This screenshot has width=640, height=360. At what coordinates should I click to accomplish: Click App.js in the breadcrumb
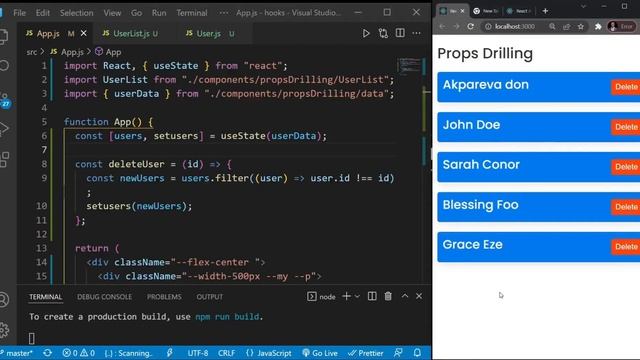click(x=67, y=52)
